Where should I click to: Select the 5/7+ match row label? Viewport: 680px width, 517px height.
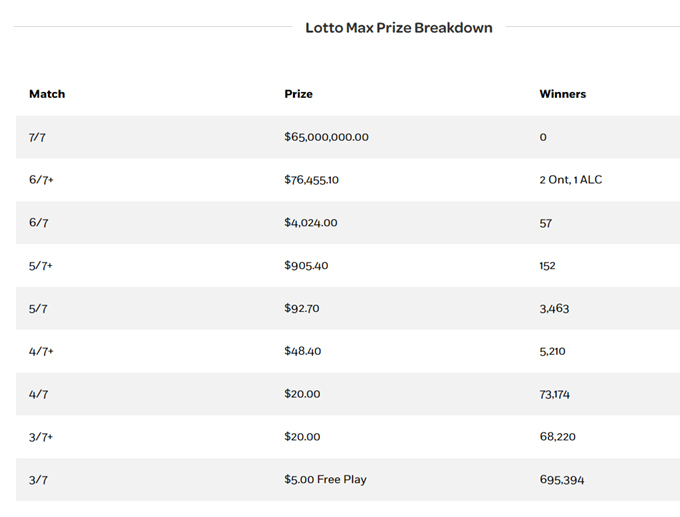(41, 266)
